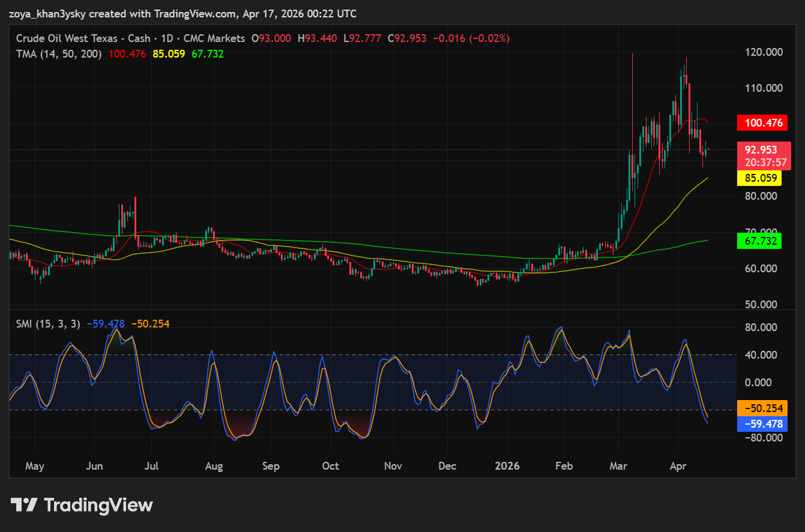Click the TradingView logo icon
Image resolution: width=805 pixels, height=532 pixels.
pos(25,505)
